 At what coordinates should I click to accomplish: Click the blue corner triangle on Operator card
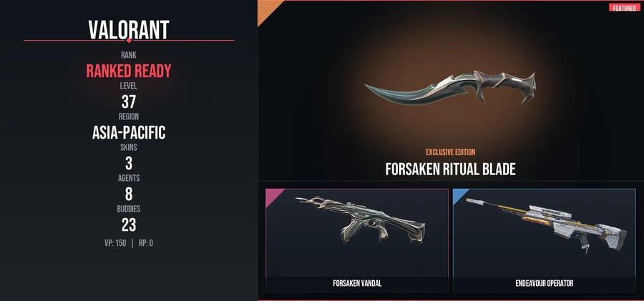pyautogui.click(x=459, y=194)
